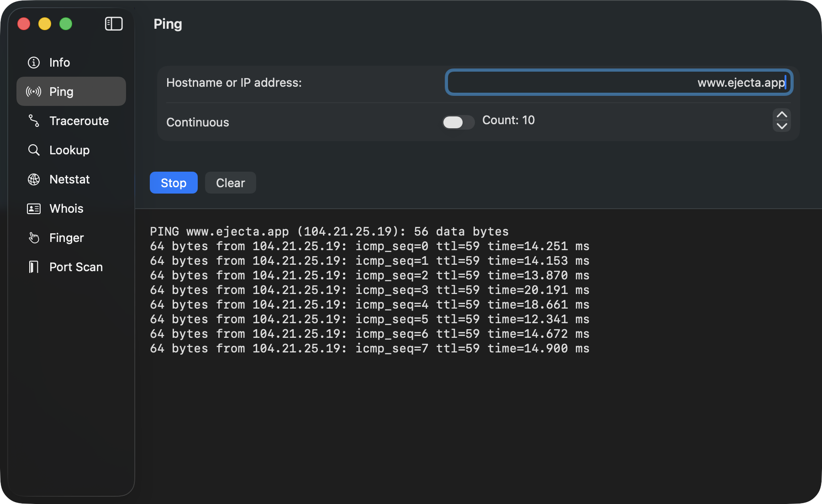Enable the Continuous ping switch
The image size is (822, 504).
[458, 122]
